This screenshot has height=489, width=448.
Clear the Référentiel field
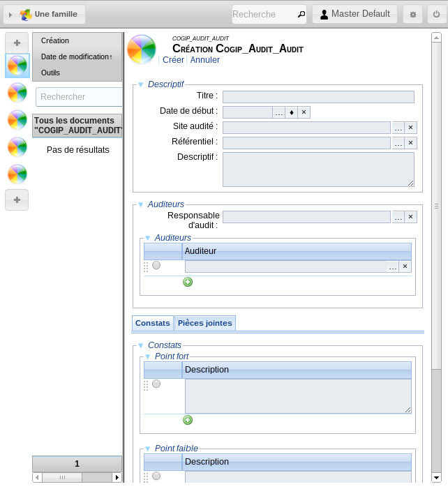(410, 143)
